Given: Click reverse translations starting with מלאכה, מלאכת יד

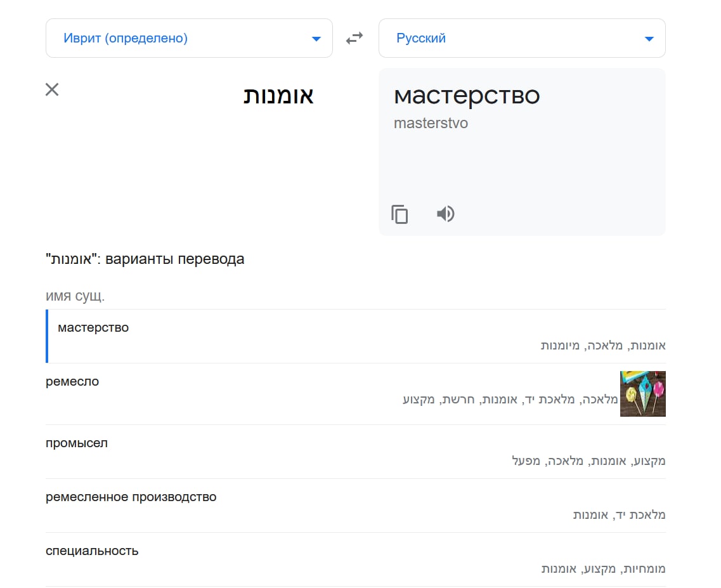Looking at the screenshot, I should (510, 400).
